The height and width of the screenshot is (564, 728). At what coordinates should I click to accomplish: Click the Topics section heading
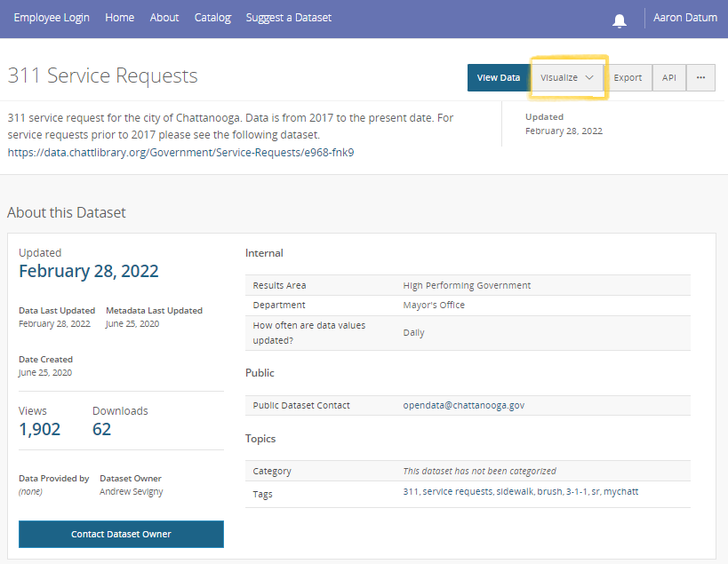260,438
